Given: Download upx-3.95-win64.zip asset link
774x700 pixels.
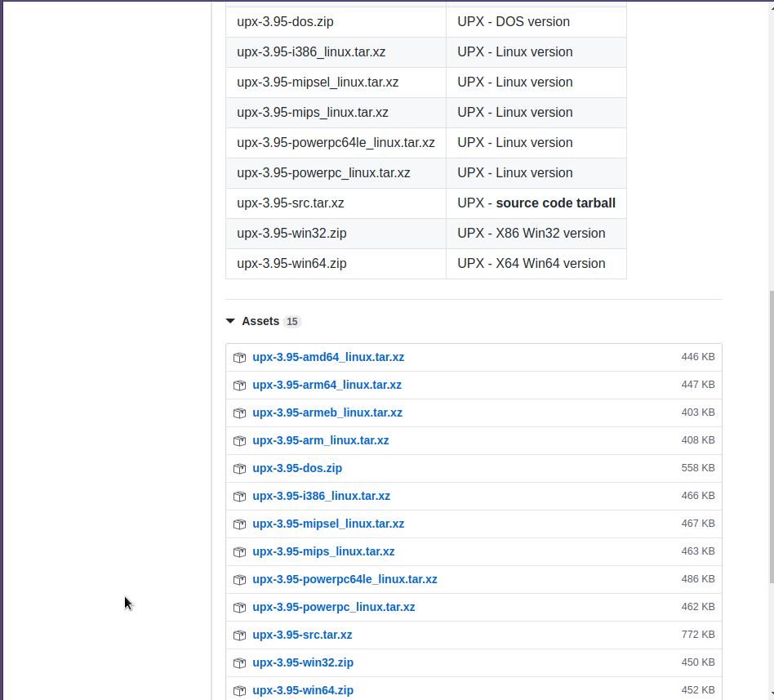Looking at the screenshot, I should (303, 690).
